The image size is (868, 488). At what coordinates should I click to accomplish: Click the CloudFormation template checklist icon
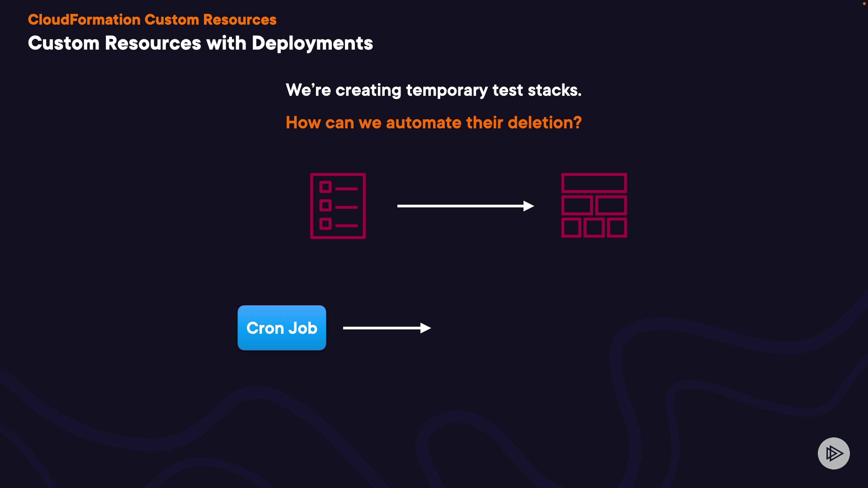tap(338, 206)
